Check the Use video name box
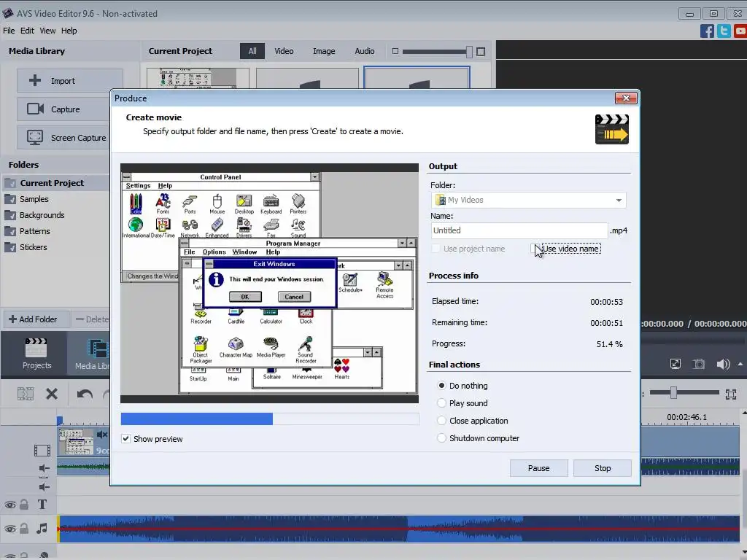 click(534, 249)
